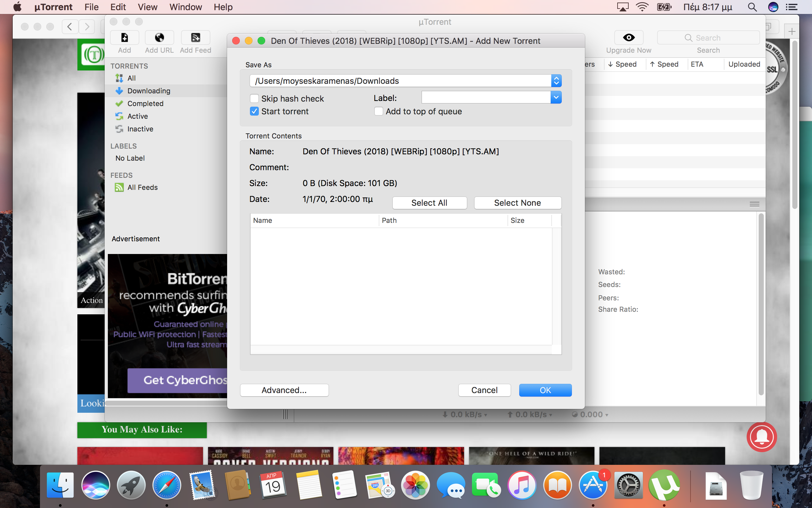The image size is (812, 508).
Task: Click the Upgrade Now eye icon
Action: [628, 37]
